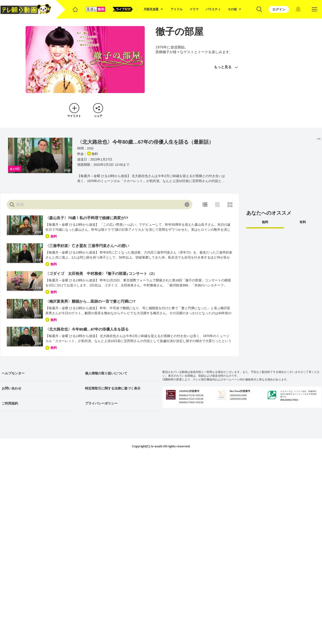Switch to grid view icon

point(230,205)
